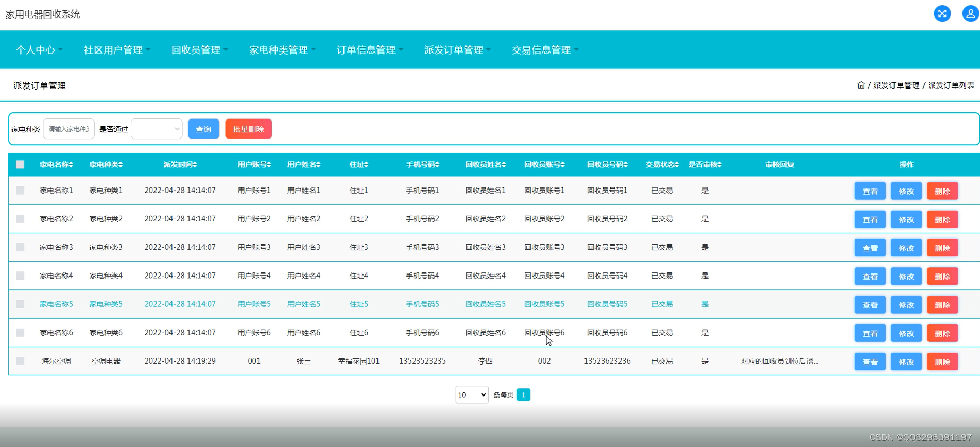Check the row for 家电名称6
Viewport: 980px width, 447px height.
[20, 333]
